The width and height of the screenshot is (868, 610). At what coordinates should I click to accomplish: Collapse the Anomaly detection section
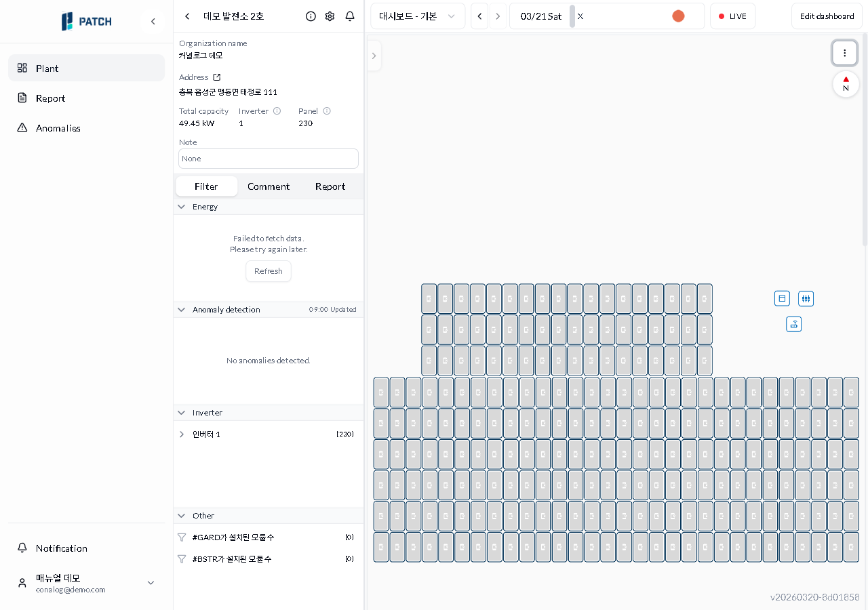[x=182, y=310]
